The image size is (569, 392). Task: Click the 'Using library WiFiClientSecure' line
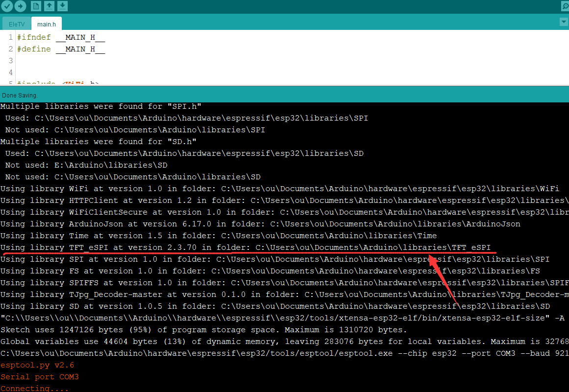click(x=284, y=212)
